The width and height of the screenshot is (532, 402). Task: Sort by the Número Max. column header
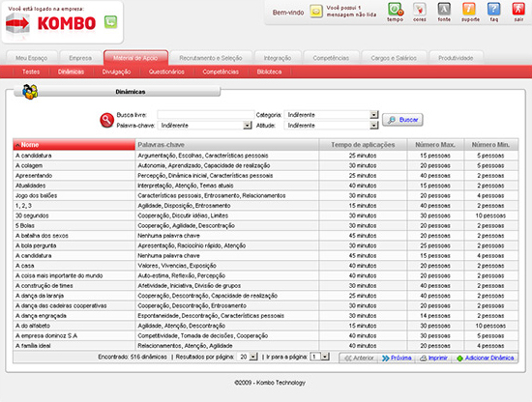click(x=435, y=145)
